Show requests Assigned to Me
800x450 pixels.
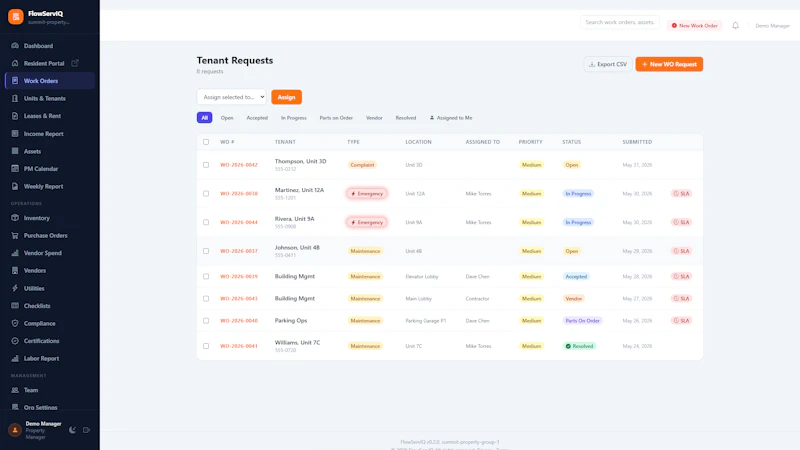pos(451,118)
